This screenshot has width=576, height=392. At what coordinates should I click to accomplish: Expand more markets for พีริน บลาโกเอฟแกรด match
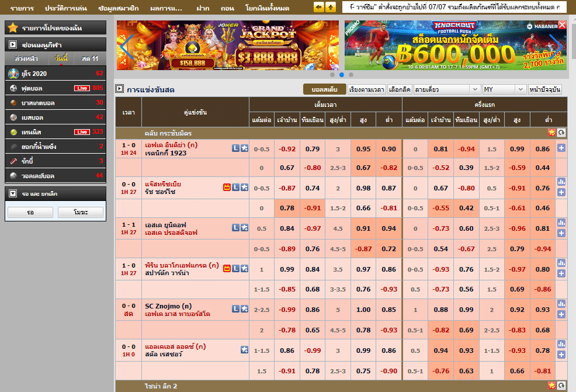pos(561,273)
